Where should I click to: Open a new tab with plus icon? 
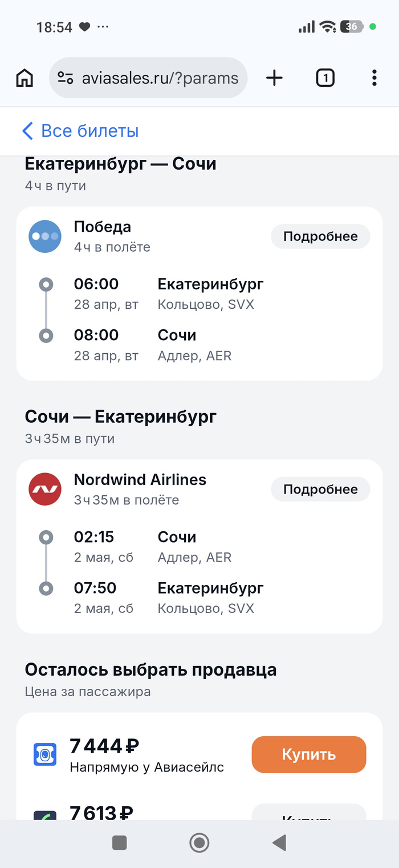274,78
